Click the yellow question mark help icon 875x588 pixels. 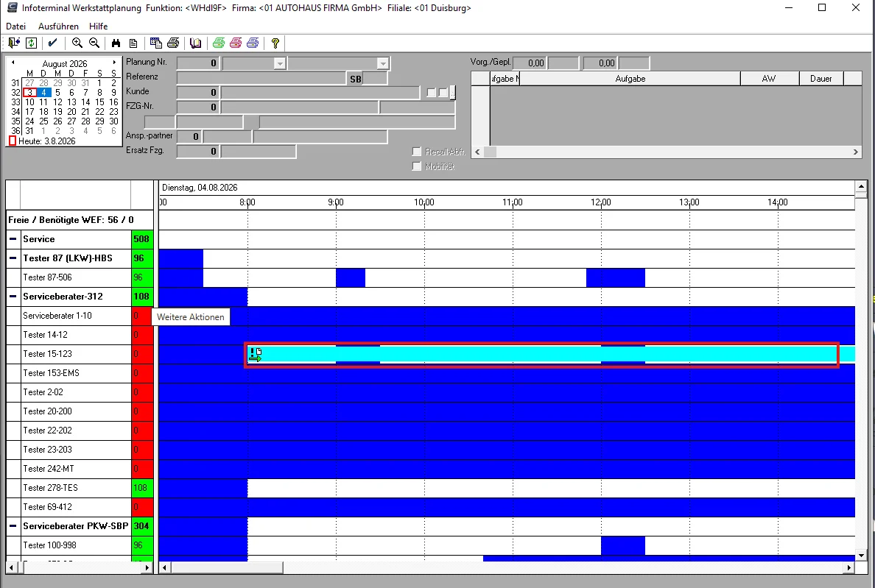pyautogui.click(x=275, y=43)
